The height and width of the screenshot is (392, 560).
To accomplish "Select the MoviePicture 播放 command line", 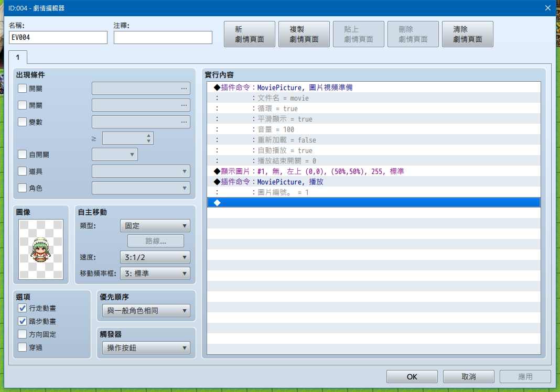I will 373,182.
